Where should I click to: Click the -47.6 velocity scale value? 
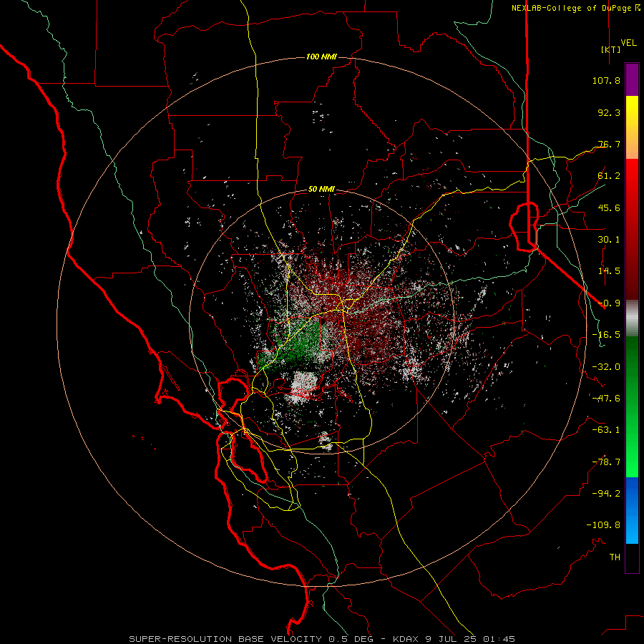click(606, 399)
